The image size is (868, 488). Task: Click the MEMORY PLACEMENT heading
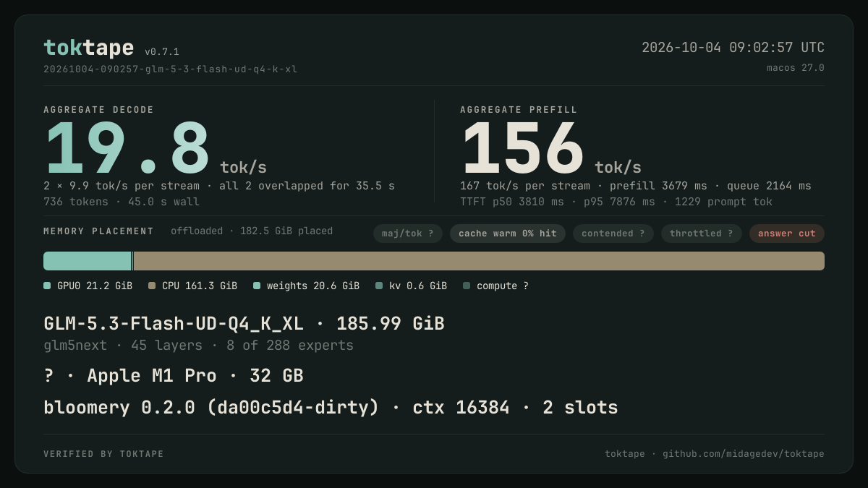pos(98,231)
